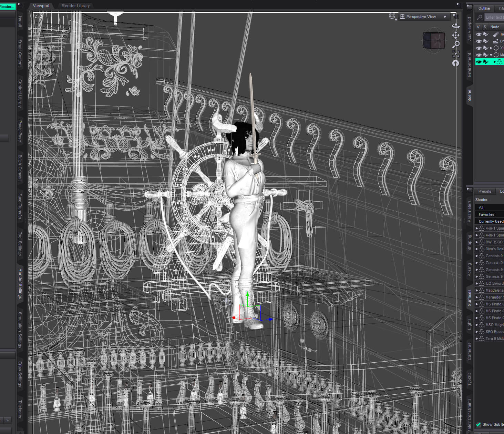Expand the Magdalena shader group
The image size is (504, 434).
click(477, 290)
